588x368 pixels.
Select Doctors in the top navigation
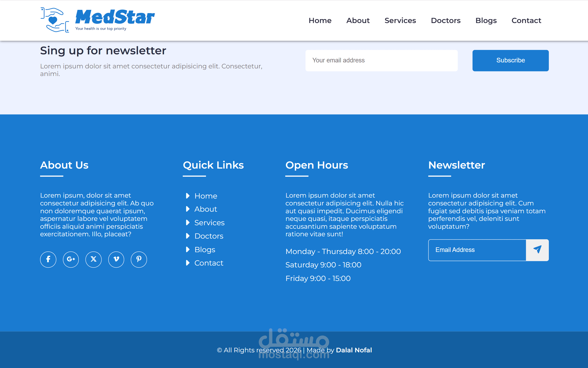[x=446, y=20]
